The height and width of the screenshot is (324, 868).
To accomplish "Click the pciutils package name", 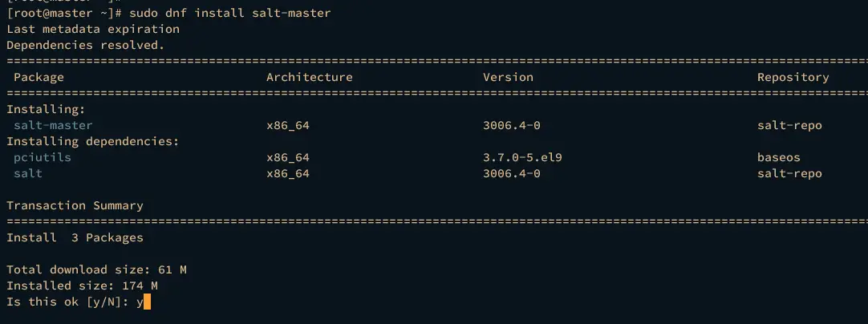I will [x=43, y=157].
